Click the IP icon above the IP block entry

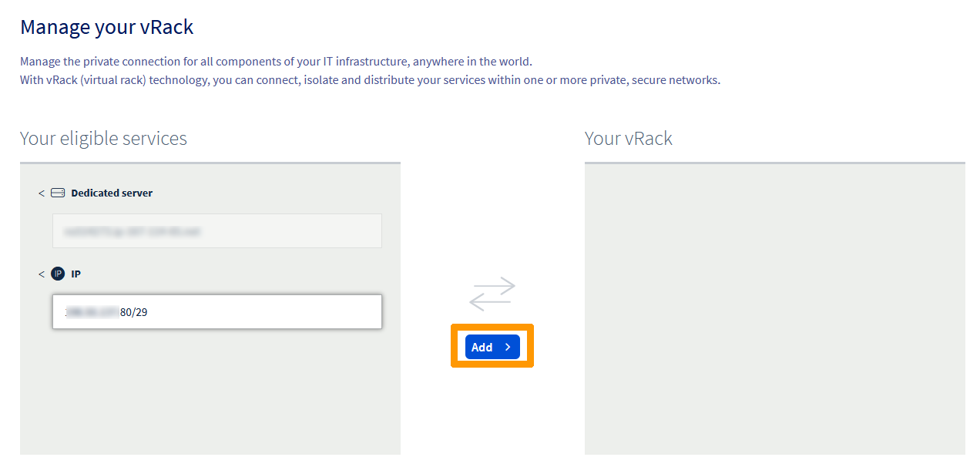pyautogui.click(x=58, y=274)
